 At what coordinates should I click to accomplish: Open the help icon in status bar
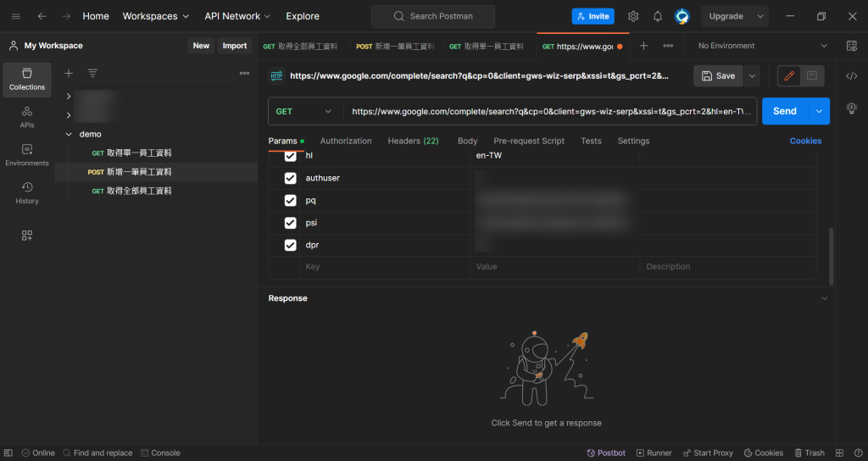click(858, 453)
